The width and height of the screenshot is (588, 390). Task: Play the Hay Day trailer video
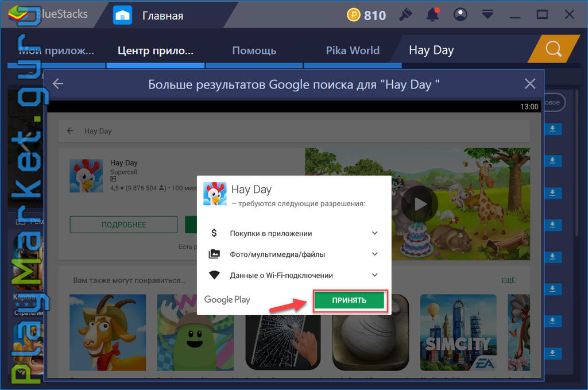(x=419, y=204)
